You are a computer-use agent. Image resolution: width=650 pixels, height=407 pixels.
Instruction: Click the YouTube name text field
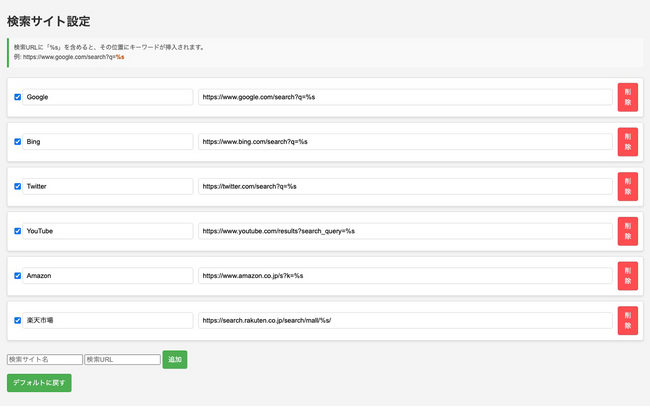pyautogui.click(x=108, y=231)
